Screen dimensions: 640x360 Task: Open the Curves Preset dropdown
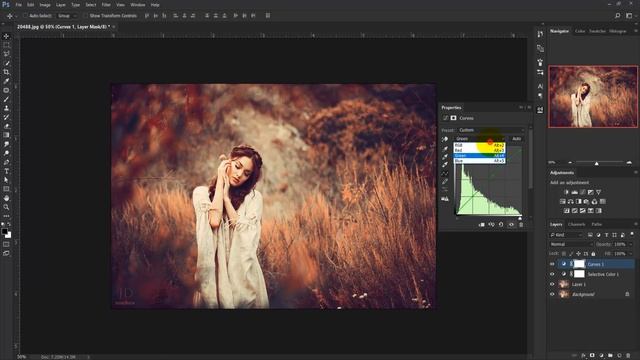[x=491, y=130]
